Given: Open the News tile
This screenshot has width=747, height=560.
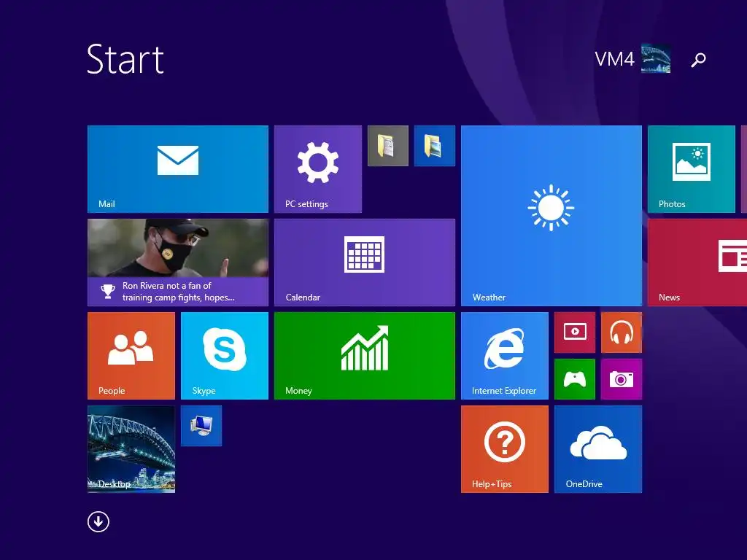Looking at the screenshot, I should [x=697, y=262].
